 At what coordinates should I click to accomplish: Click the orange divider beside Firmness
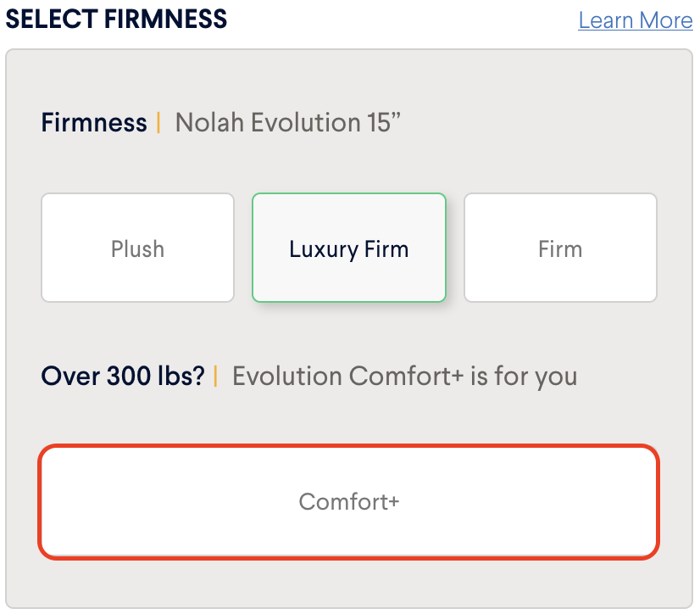coord(158,123)
